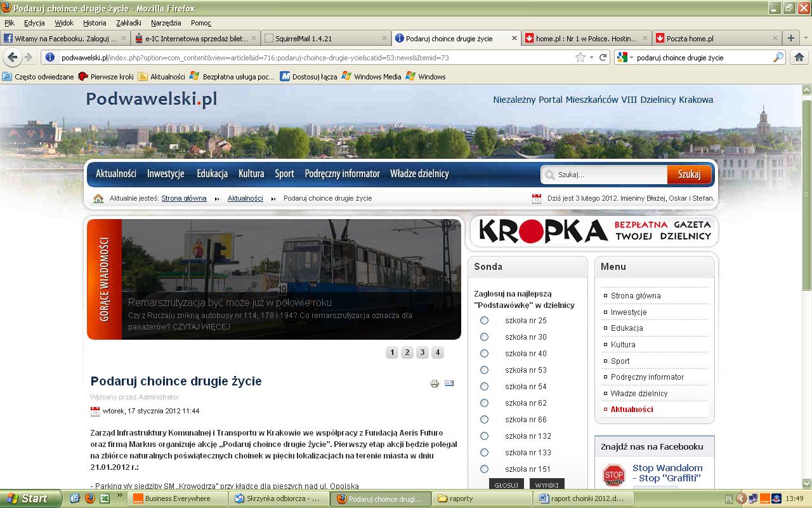Select the szkoła nr 30 radio button
Image resolution: width=812 pixels, height=508 pixels.
tap(485, 337)
